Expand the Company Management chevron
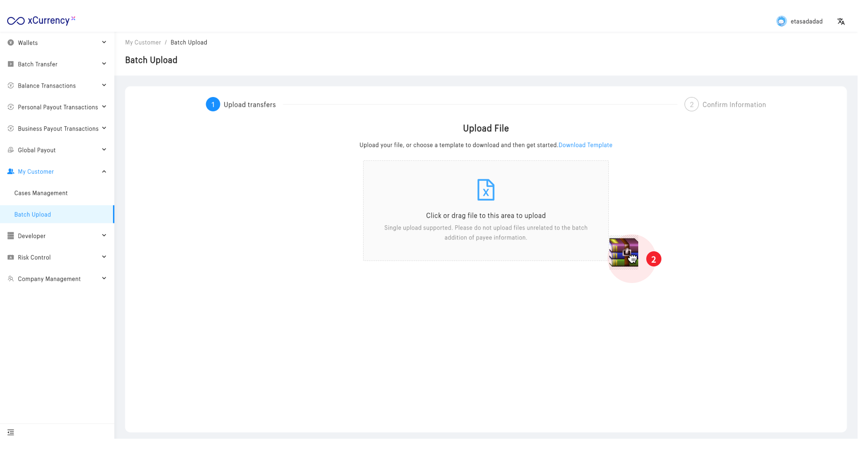 click(x=104, y=278)
